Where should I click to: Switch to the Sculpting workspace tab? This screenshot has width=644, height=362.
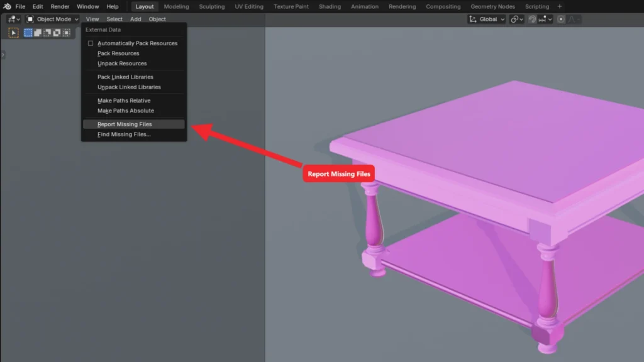click(x=212, y=6)
